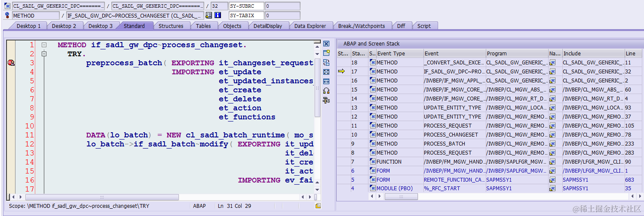Click yellow arrow marker in stack row 17

point(341,72)
